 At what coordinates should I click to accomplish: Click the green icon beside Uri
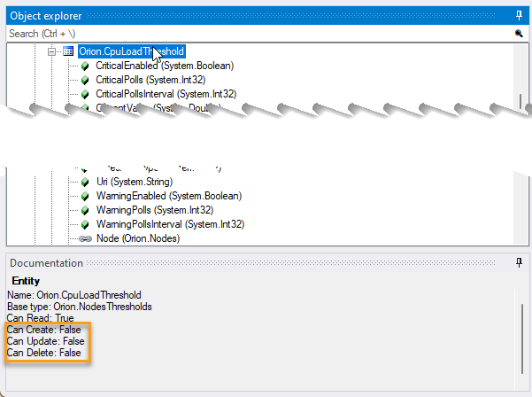[85, 182]
